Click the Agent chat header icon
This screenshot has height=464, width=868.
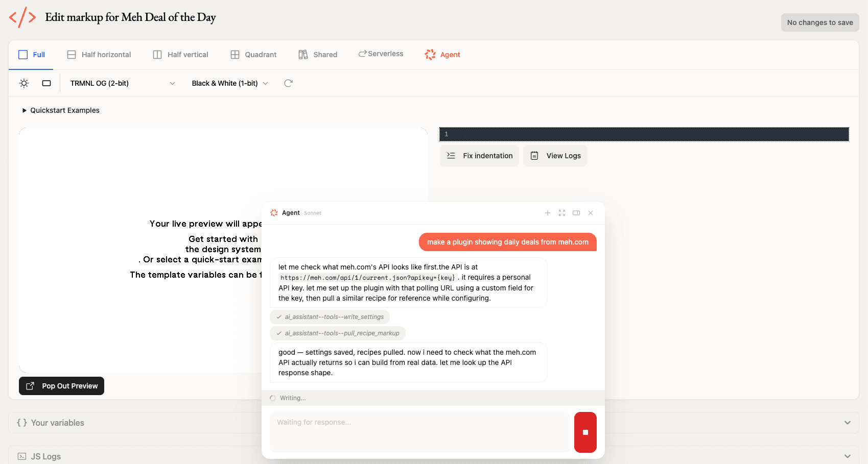[x=274, y=213]
